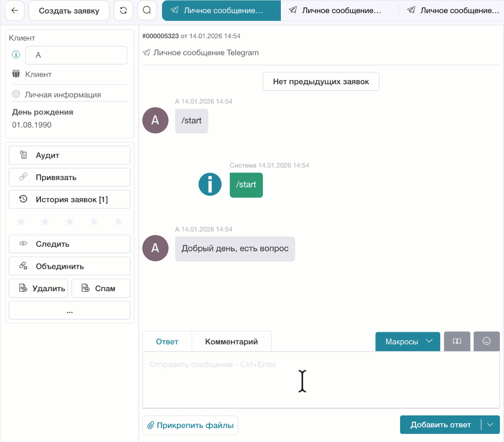Image resolution: width=504 pixels, height=442 pixels.
Task: Toggle Следить to watch the ticket
Action: click(x=70, y=244)
